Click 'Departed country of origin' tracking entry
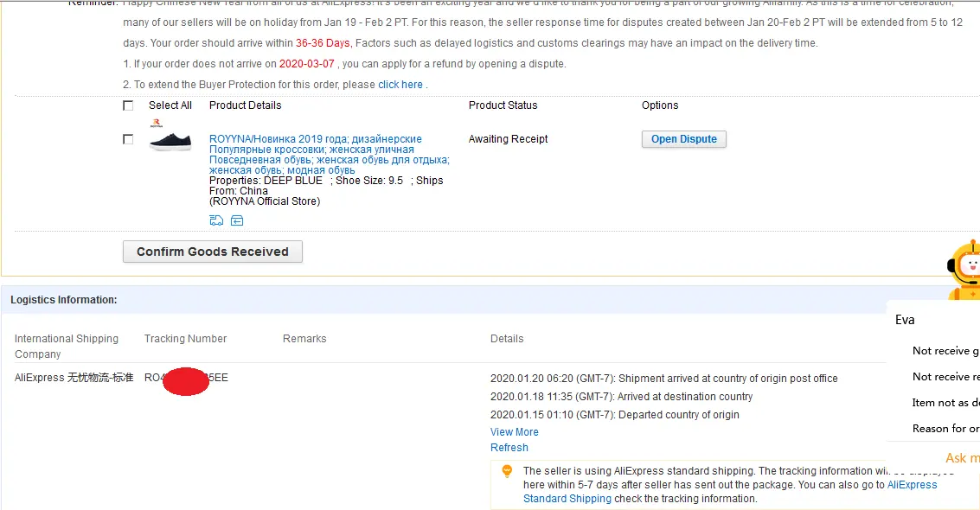The image size is (980, 510). (x=679, y=415)
